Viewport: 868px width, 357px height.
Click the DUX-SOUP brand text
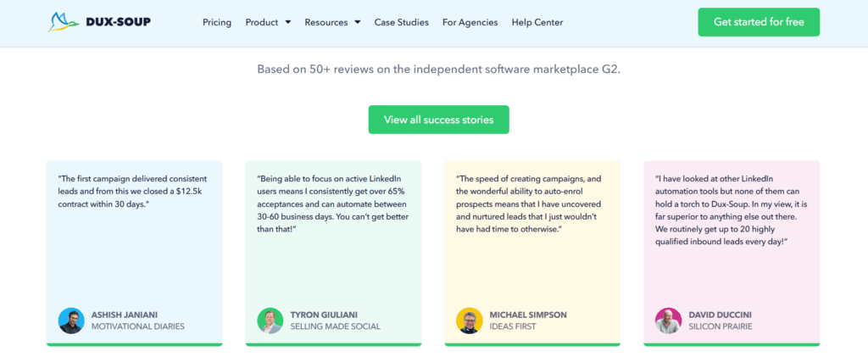click(119, 22)
